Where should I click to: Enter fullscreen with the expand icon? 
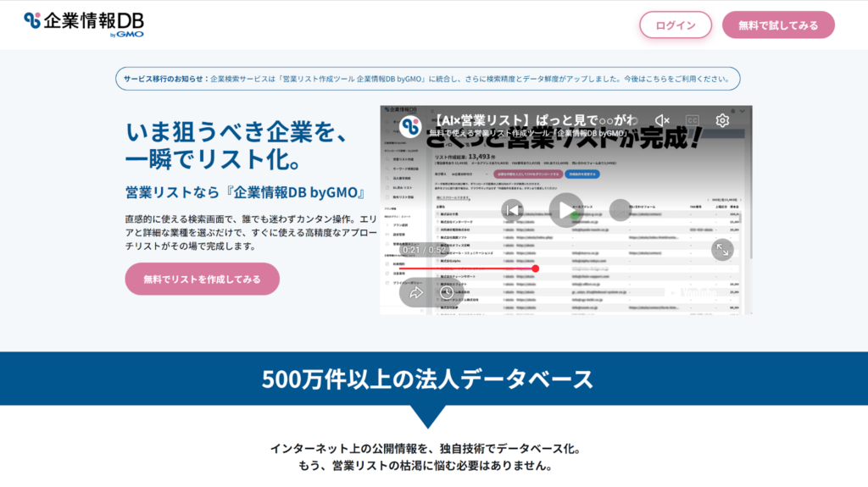click(722, 250)
